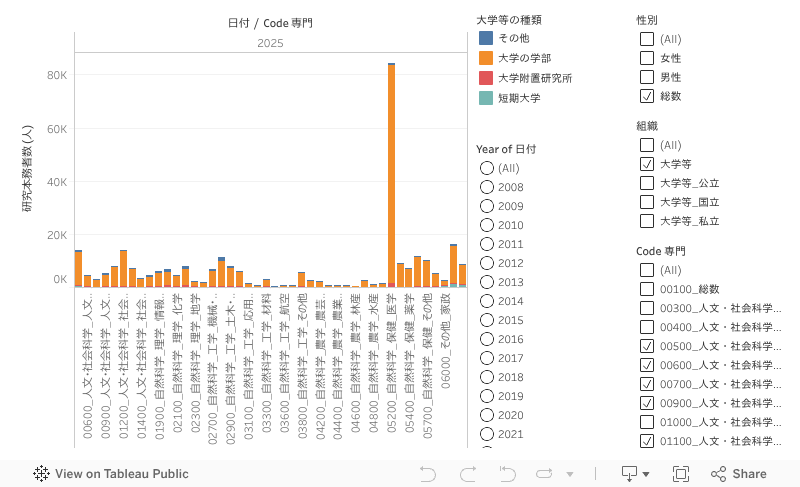Image resolution: width=800 pixels, height=487 pixels.
Task: Uncheck the 総数 checkbox
Action: (x=646, y=96)
